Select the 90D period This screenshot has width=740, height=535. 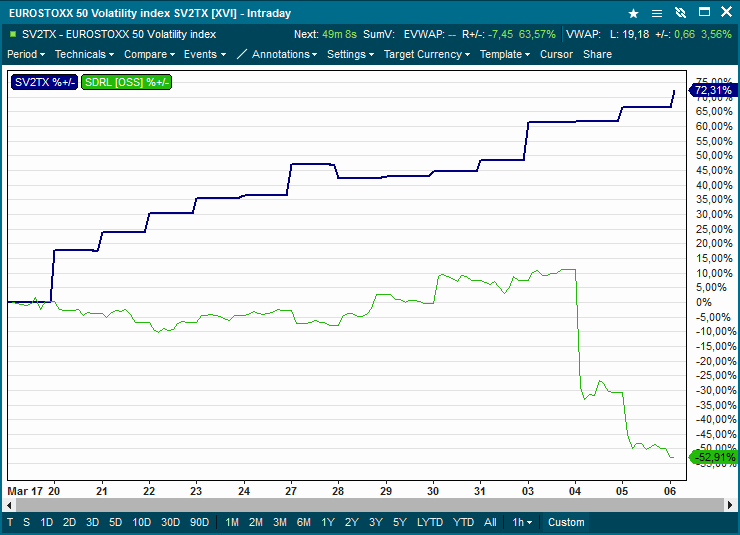[x=200, y=522]
